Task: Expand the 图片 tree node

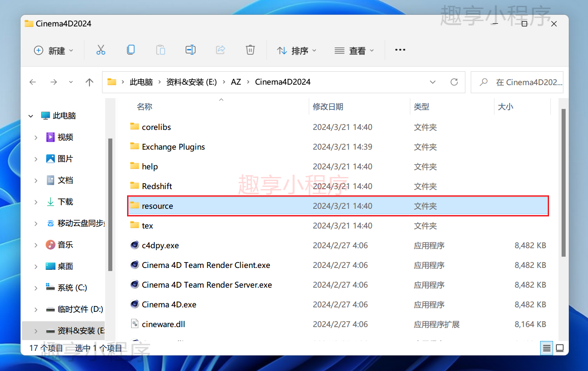Action: 36,159
